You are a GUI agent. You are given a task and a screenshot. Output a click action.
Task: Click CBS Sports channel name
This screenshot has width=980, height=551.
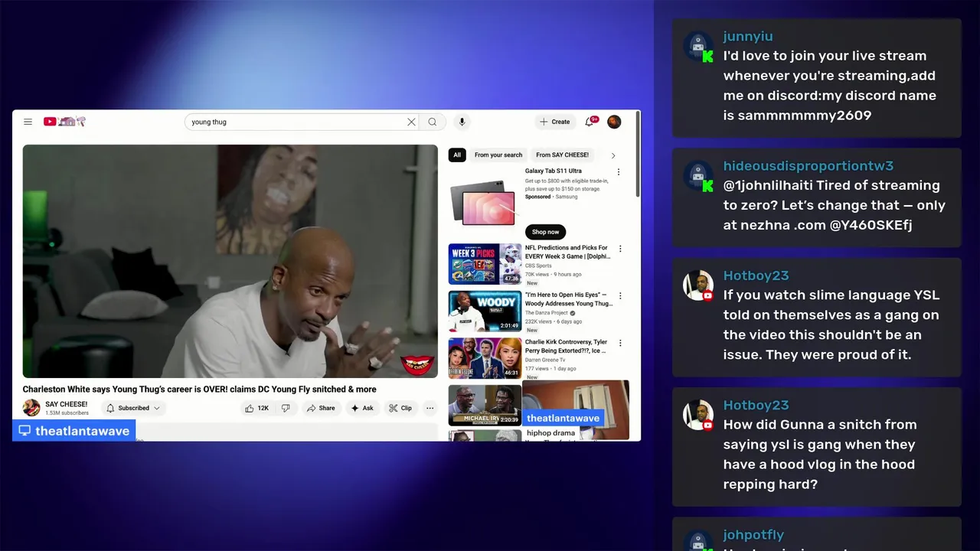point(538,266)
